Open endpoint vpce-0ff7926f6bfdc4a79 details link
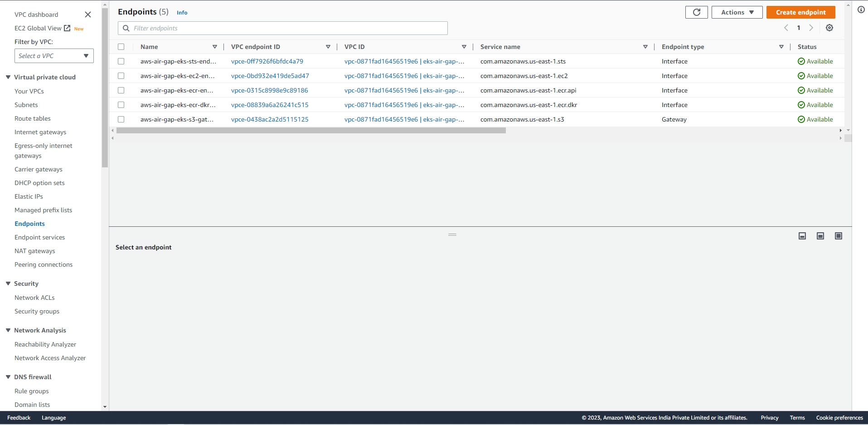Viewport: 868px width, 425px height. pyautogui.click(x=267, y=61)
